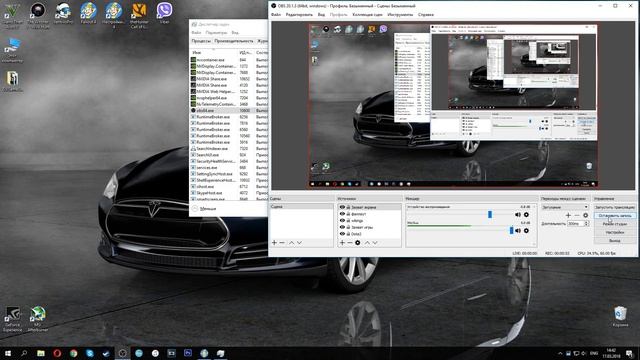Click the Выход button in OBS
This screenshot has width=640, height=360.
615,241
